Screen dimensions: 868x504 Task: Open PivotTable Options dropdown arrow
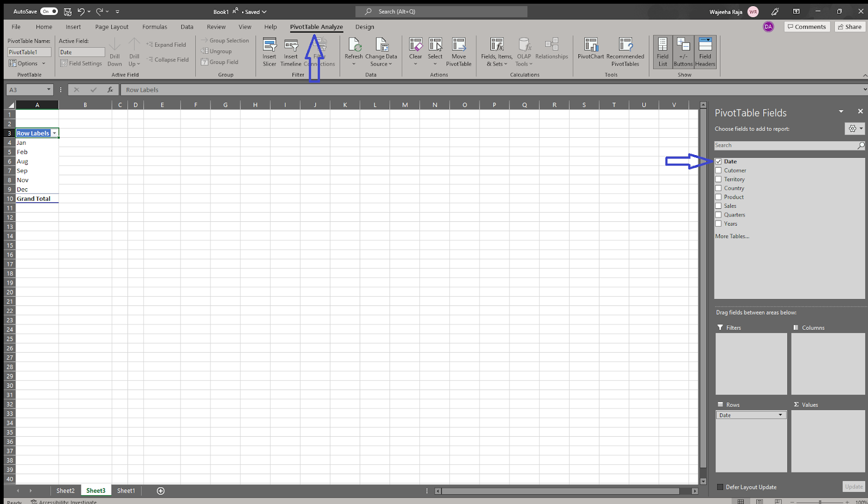pos(44,63)
